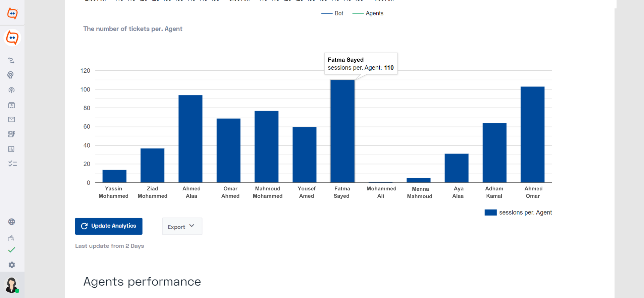Click the Update Analytics button
This screenshot has height=298, width=644.
109,226
